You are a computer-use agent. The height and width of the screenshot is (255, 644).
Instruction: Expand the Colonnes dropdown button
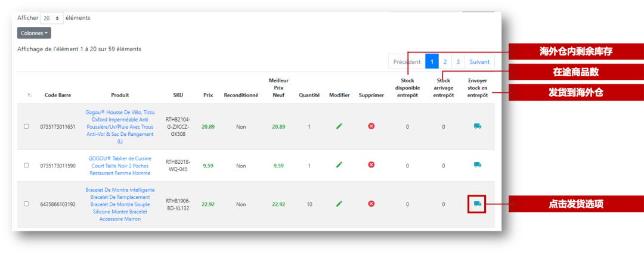tap(34, 33)
